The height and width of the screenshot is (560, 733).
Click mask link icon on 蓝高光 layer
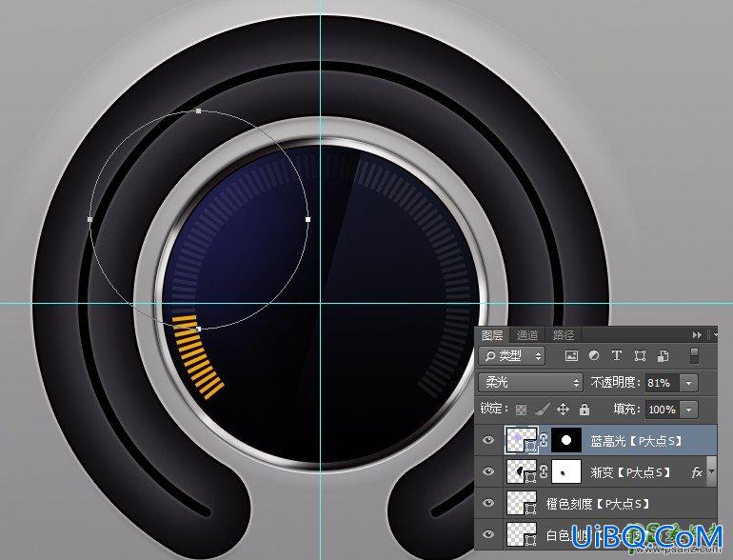click(x=544, y=440)
